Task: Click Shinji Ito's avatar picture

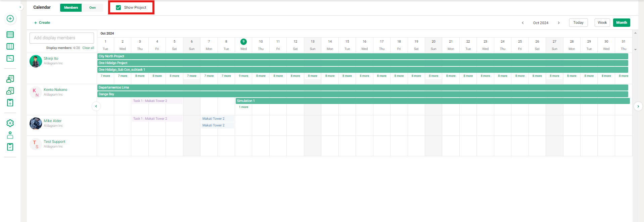Action: click(36, 61)
